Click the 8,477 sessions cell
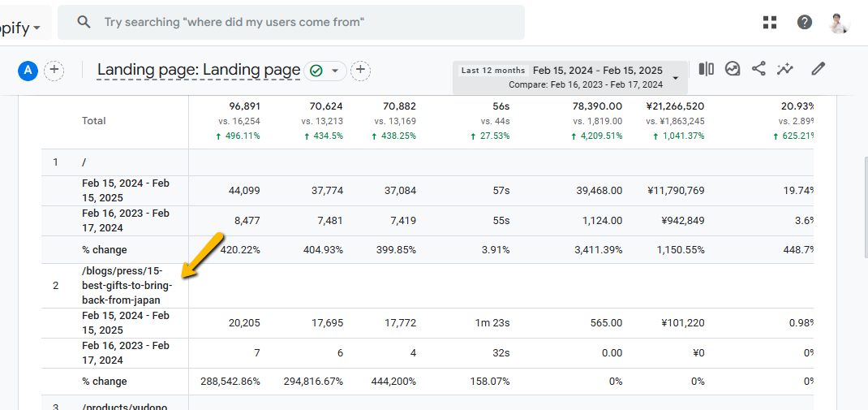This screenshot has width=868, height=410. point(247,221)
